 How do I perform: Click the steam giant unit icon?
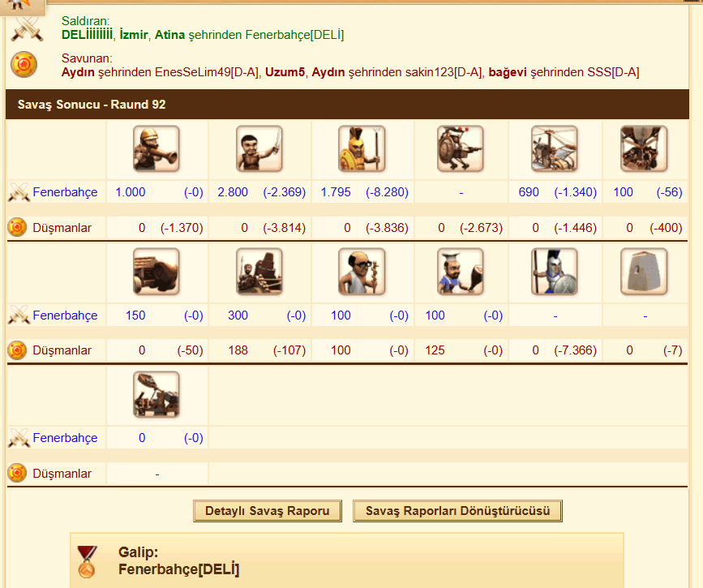(x=461, y=149)
